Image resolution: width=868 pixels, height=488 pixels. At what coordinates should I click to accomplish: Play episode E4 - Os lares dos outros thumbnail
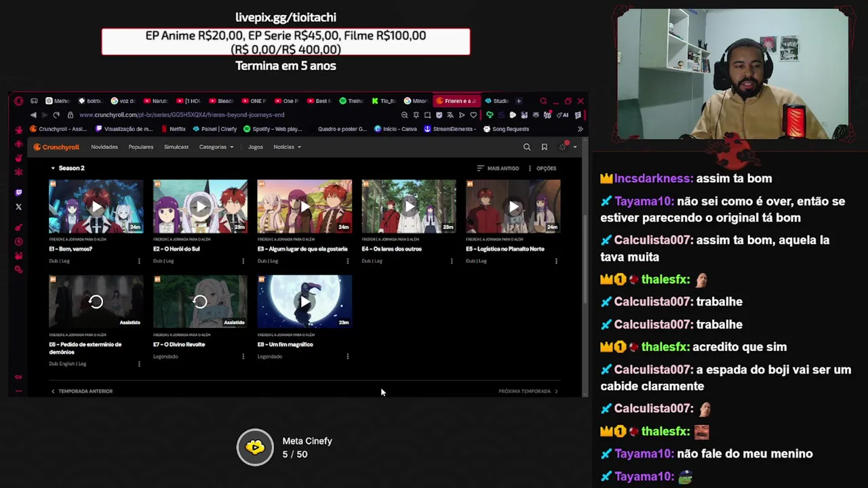[x=409, y=206]
